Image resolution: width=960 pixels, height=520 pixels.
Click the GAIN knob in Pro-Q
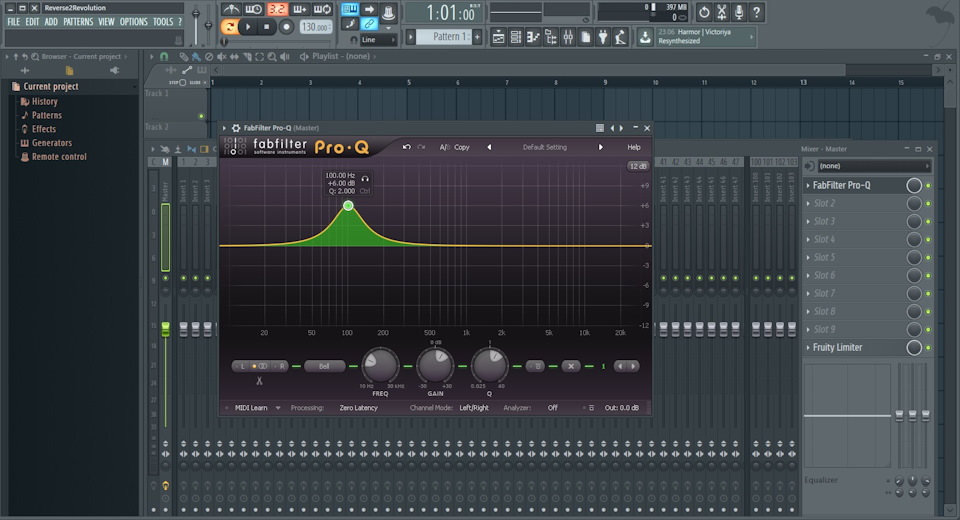(435, 366)
